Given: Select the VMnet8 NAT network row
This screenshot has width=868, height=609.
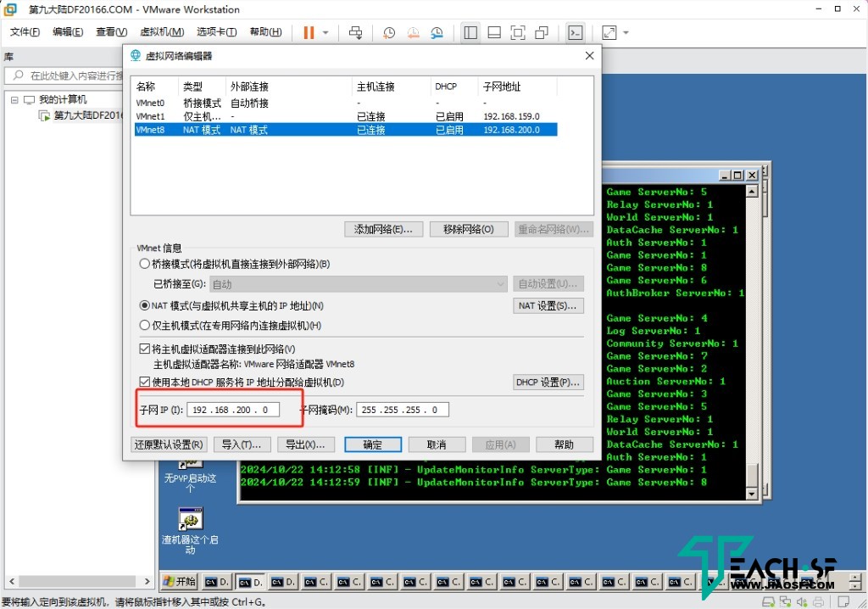Looking at the screenshot, I should point(346,130).
